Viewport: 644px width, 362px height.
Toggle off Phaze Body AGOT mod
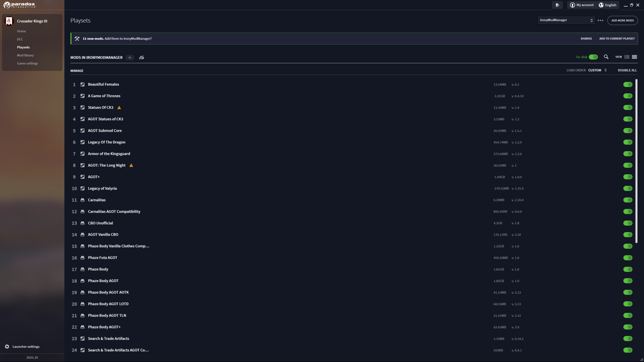coord(628,281)
